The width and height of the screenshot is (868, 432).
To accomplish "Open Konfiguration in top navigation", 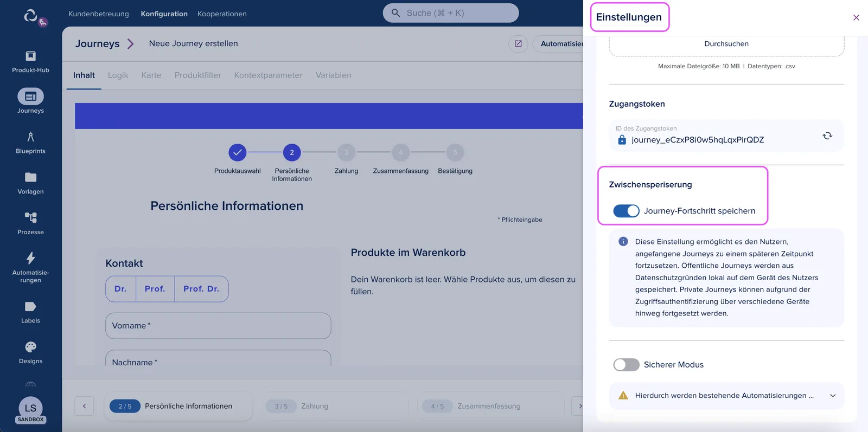I will [164, 14].
